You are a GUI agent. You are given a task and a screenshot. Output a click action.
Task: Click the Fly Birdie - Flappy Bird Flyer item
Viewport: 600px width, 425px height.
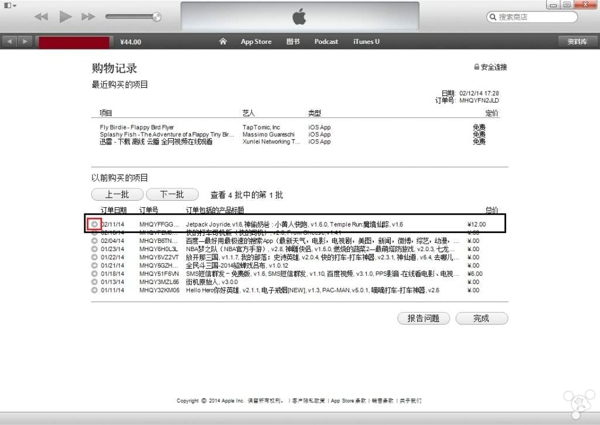(137, 127)
